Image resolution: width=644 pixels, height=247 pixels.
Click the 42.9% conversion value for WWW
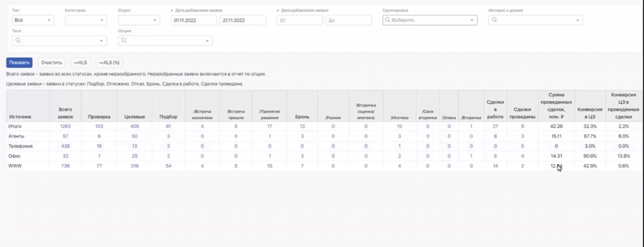590,166
